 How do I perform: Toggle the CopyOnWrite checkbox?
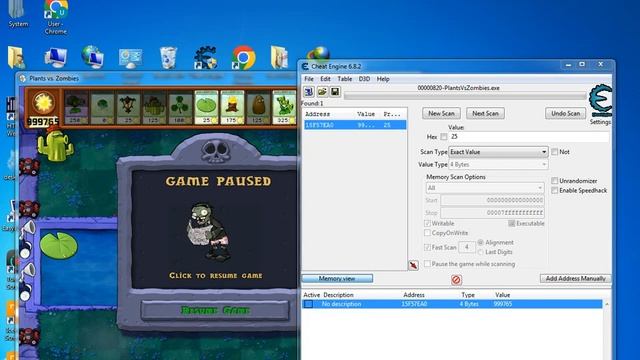(x=427, y=233)
